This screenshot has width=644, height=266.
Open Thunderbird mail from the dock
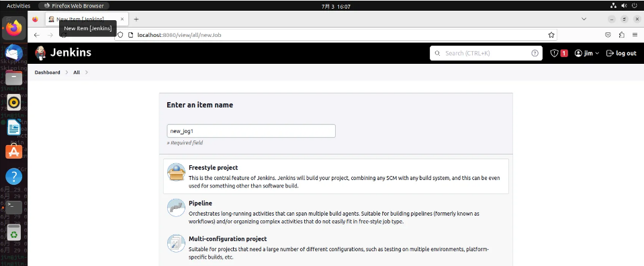14,53
